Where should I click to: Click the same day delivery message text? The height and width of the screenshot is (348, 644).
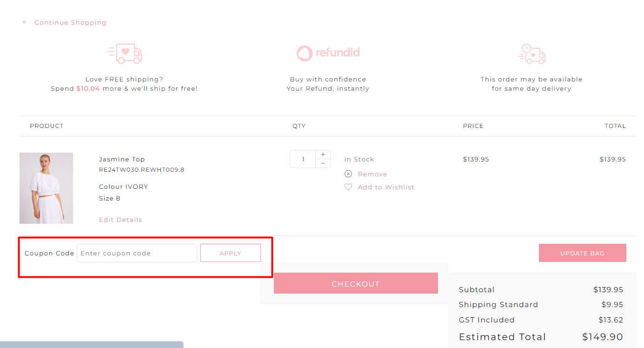point(531,84)
